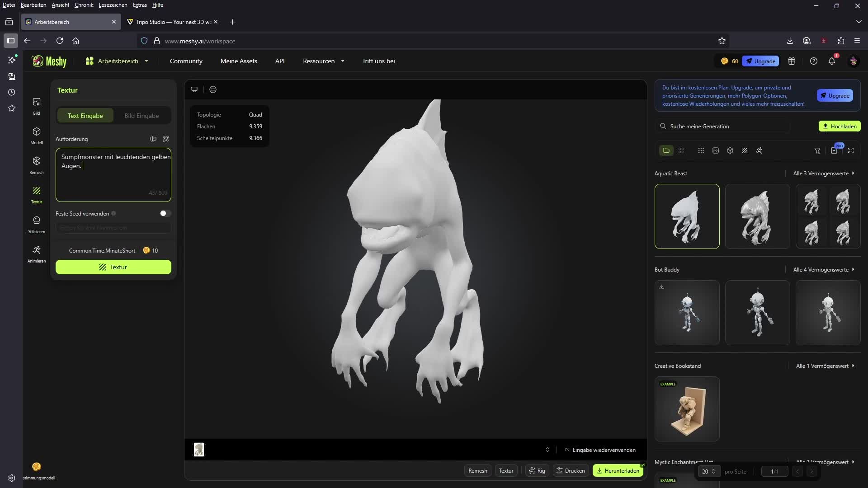Select Text Eingabe mode
The height and width of the screenshot is (488, 868).
(x=85, y=116)
